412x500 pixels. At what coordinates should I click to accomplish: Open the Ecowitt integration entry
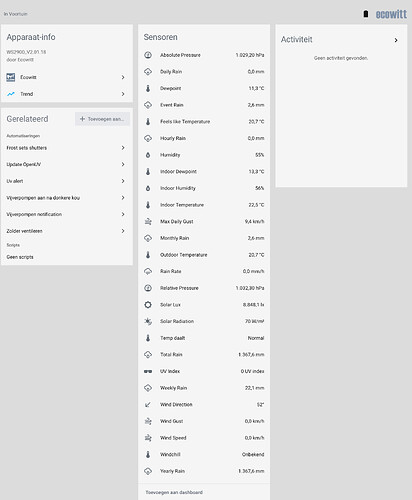67,77
